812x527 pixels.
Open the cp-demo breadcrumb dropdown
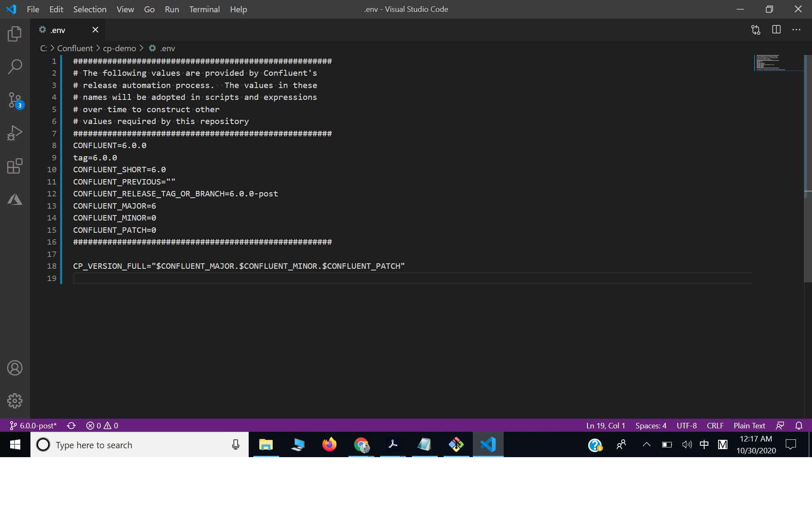(119, 48)
